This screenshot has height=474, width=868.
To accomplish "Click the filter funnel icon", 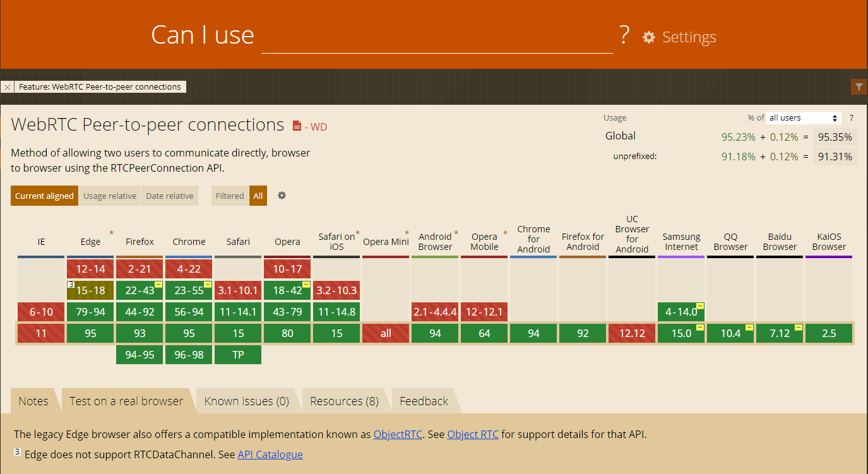I will pyautogui.click(x=859, y=87).
